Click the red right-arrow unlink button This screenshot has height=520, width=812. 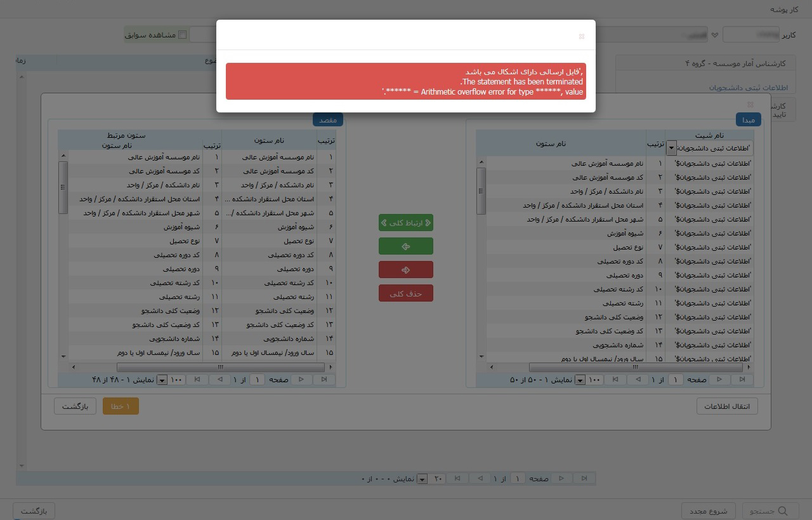[405, 270]
